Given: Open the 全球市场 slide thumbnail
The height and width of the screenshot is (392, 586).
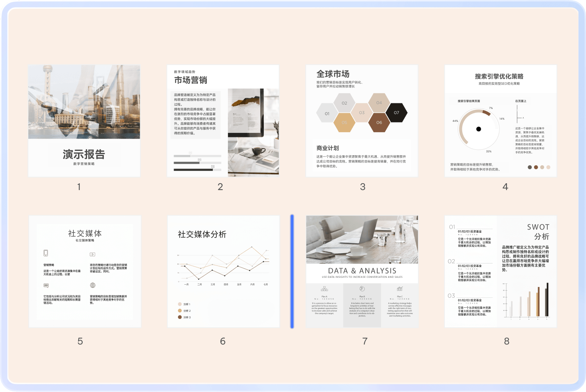Looking at the screenshot, I should point(362,121).
